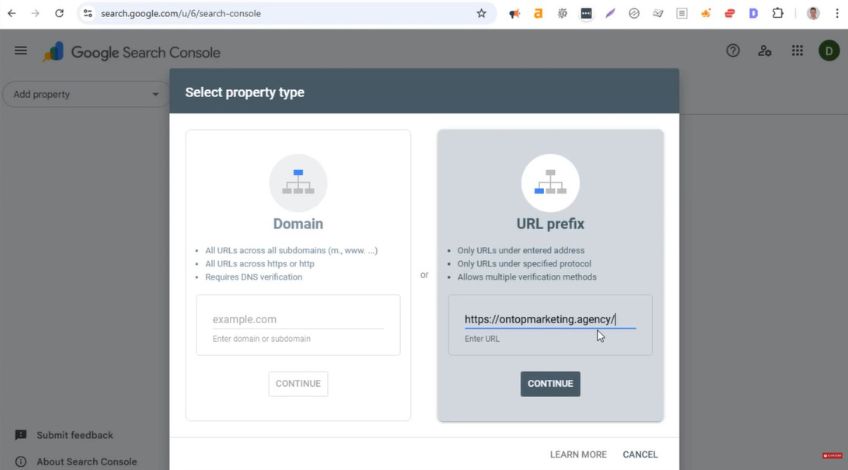848x470 pixels.
Task: Expand the Add property dropdown
Action: coord(87,94)
